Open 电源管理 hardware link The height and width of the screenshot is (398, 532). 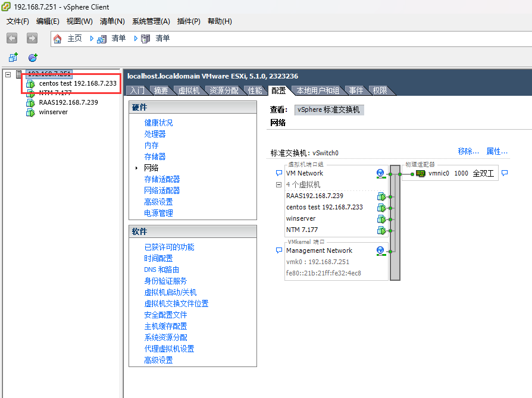coord(158,214)
